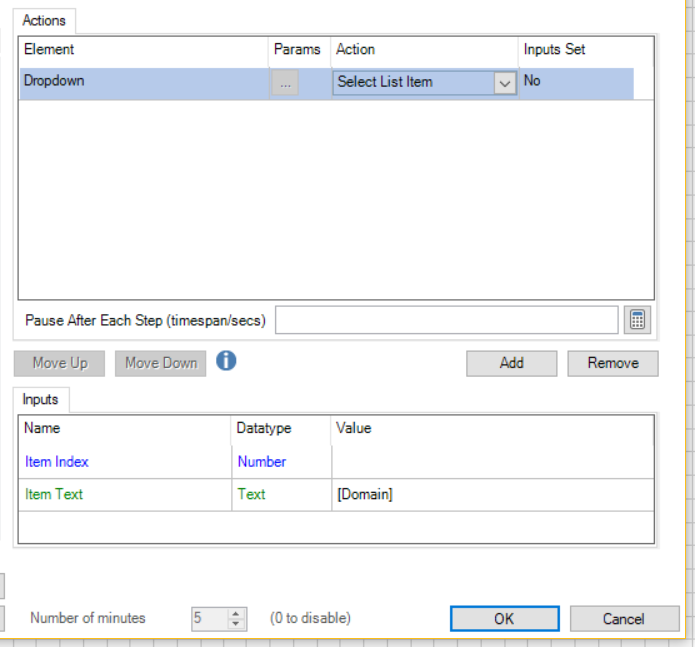Image resolution: width=695 pixels, height=647 pixels.
Task: Click the Move Down button
Action: [x=160, y=363]
